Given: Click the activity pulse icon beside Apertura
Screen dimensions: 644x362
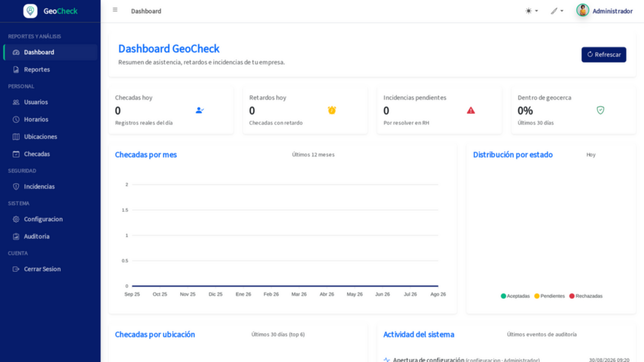Looking at the screenshot, I should pyautogui.click(x=387, y=360).
